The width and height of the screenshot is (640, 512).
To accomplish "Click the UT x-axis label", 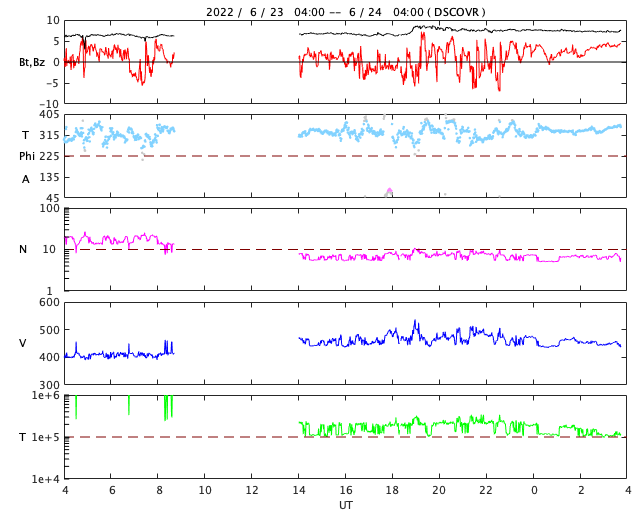I will pos(346,505).
